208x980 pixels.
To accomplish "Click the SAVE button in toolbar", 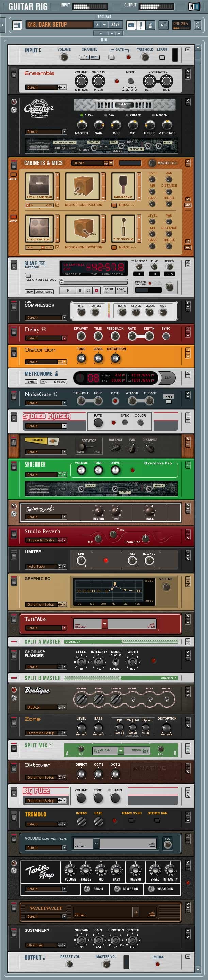I will [x=115, y=25].
